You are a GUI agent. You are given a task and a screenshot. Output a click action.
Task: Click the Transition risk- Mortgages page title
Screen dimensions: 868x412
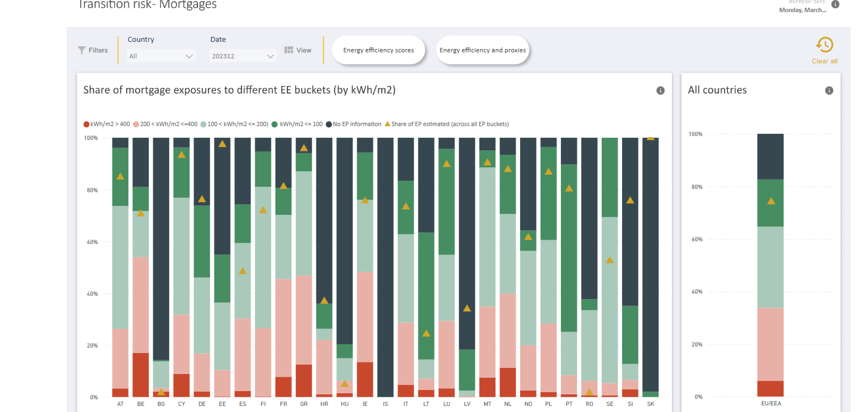click(147, 4)
